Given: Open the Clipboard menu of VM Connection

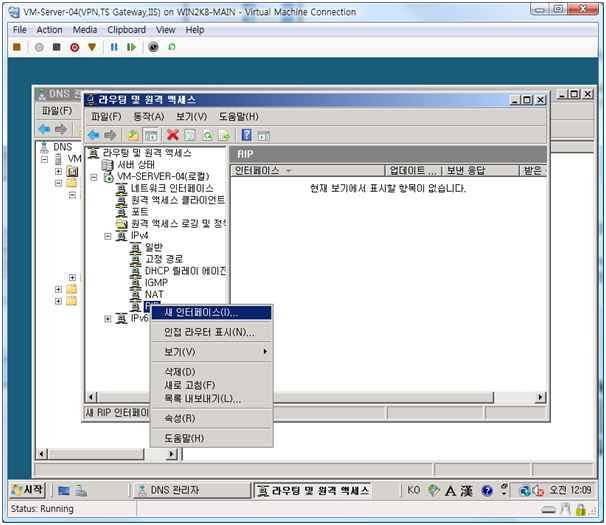Looking at the screenshot, I should 126,30.
